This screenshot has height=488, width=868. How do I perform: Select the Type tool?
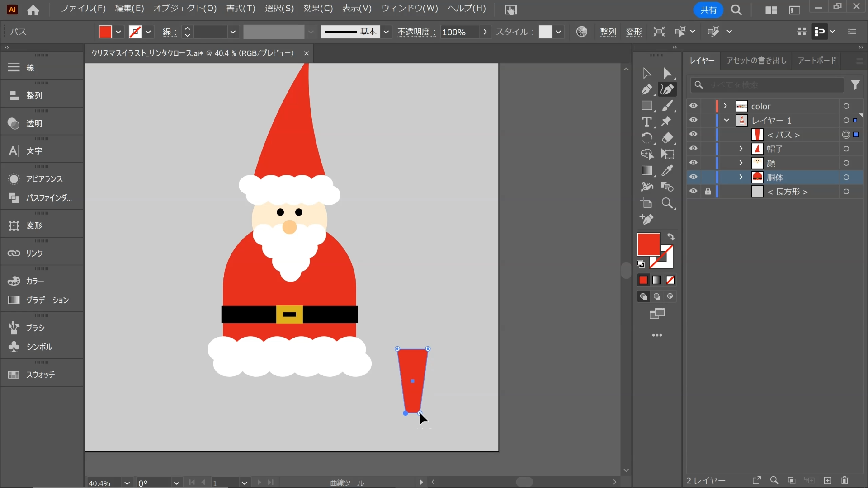(x=646, y=122)
